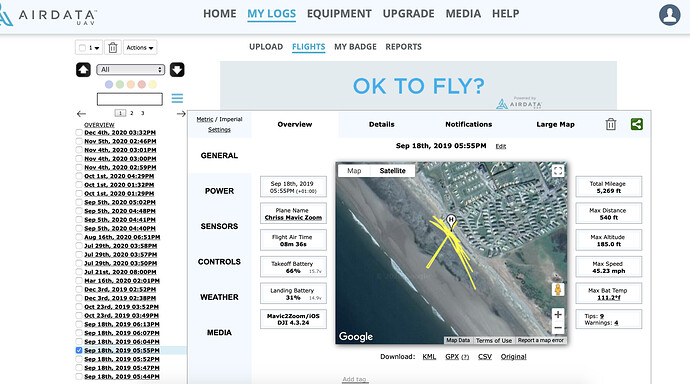Select the SENSORS section
This screenshot has width=690, height=384.
(x=219, y=226)
